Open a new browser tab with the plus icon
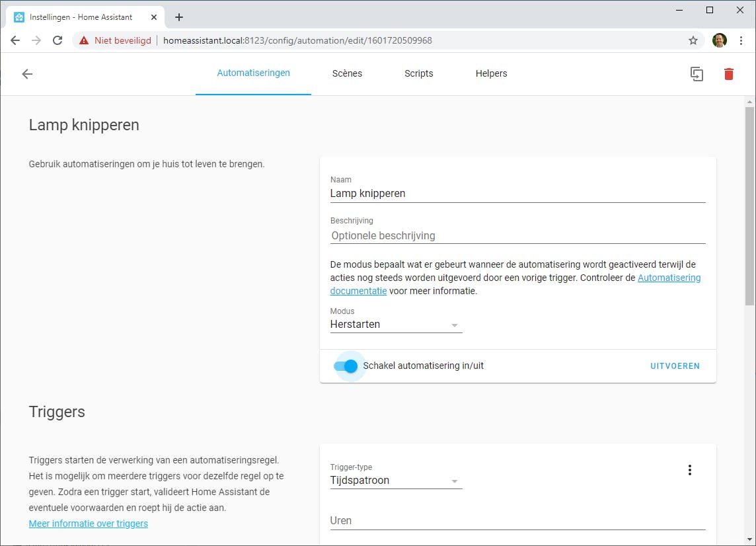This screenshot has height=546, width=756. pos(179,17)
